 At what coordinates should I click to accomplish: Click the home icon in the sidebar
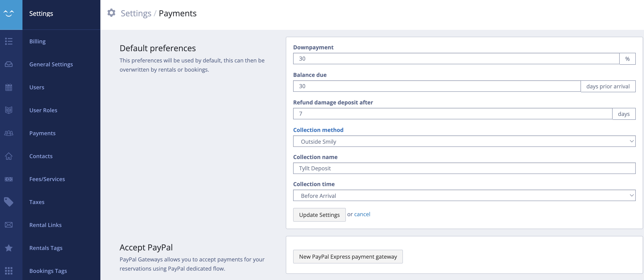8,156
